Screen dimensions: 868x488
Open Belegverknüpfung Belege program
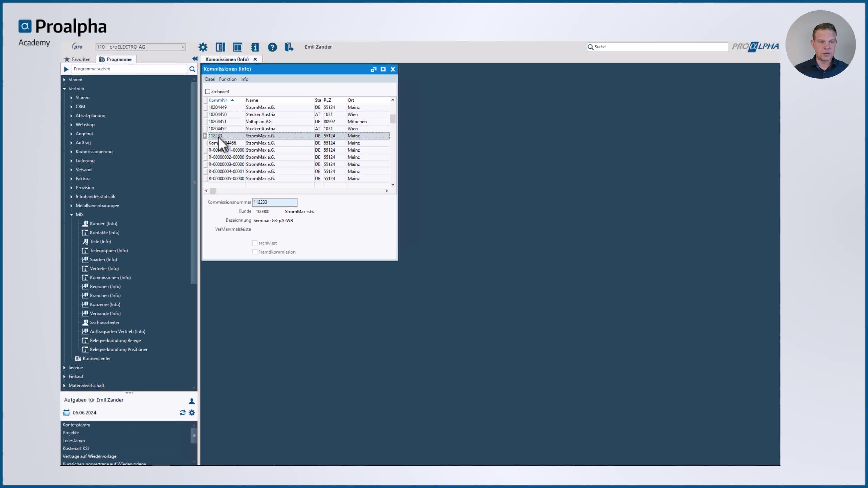click(115, 340)
